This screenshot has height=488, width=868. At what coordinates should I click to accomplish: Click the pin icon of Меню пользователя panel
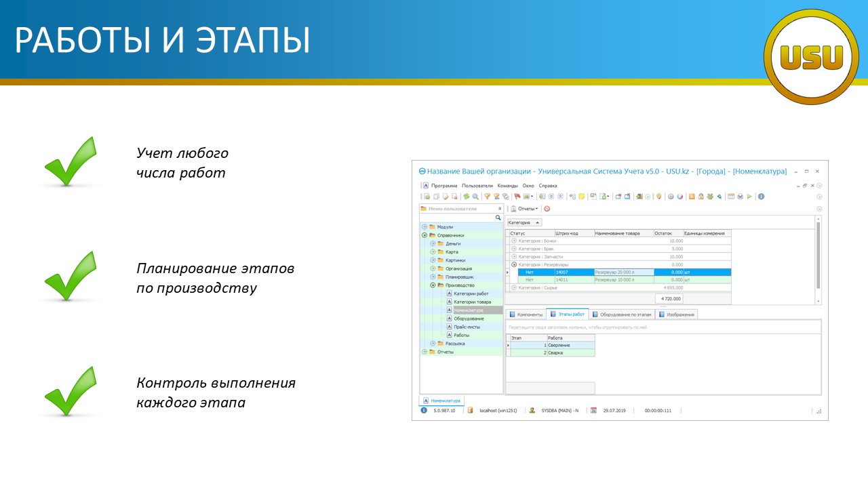500,209
